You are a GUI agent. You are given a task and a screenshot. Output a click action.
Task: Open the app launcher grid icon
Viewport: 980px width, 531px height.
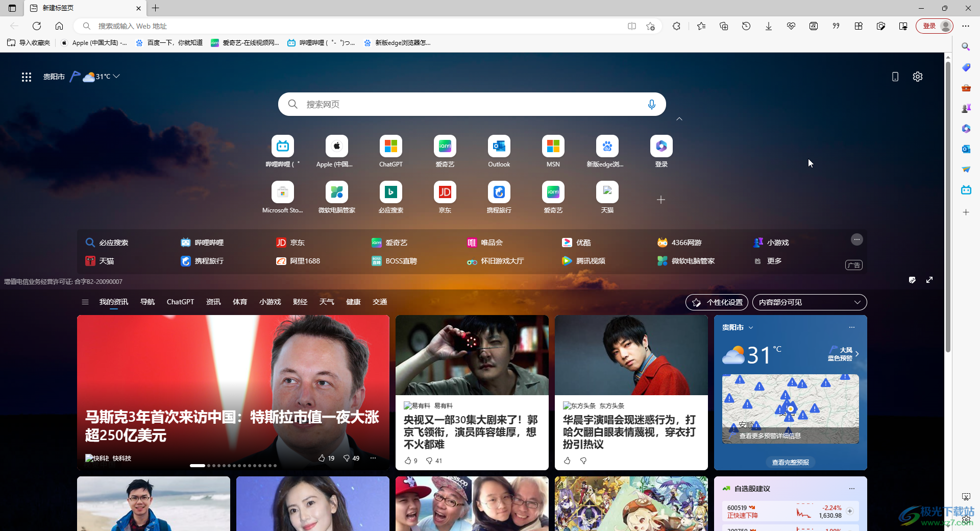click(27, 77)
